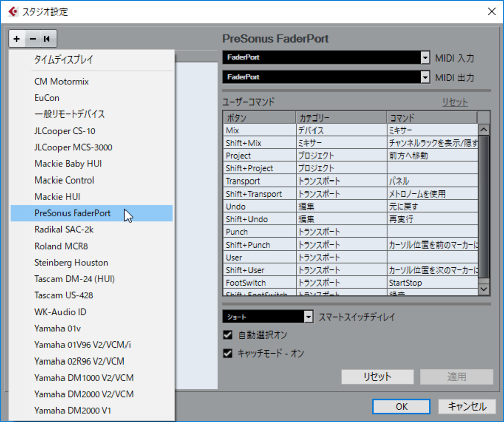This screenshot has height=422, width=504.
Task: Select Yamaha DM2000 V1 device
Action: 92,411
